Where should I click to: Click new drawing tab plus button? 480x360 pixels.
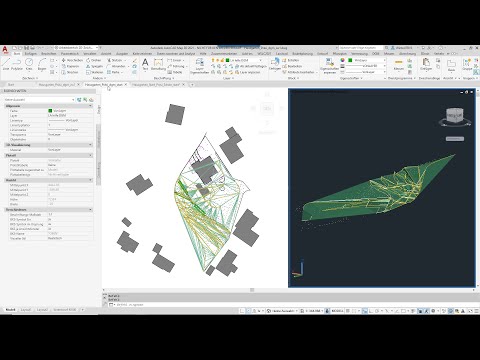192,85
